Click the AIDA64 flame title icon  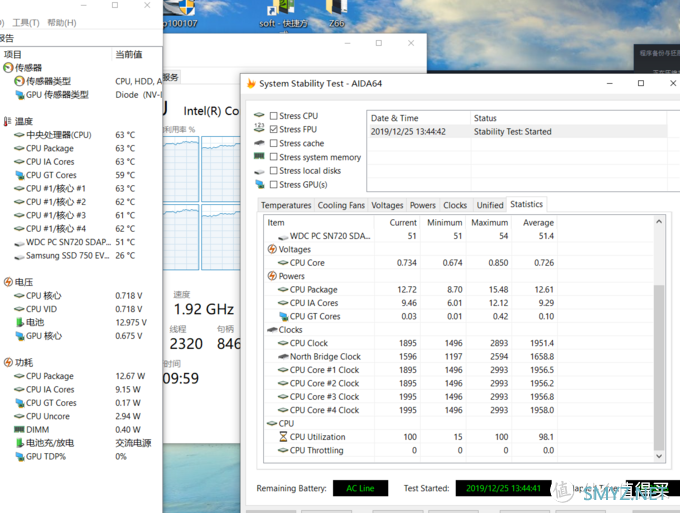click(x=251, y=83)
